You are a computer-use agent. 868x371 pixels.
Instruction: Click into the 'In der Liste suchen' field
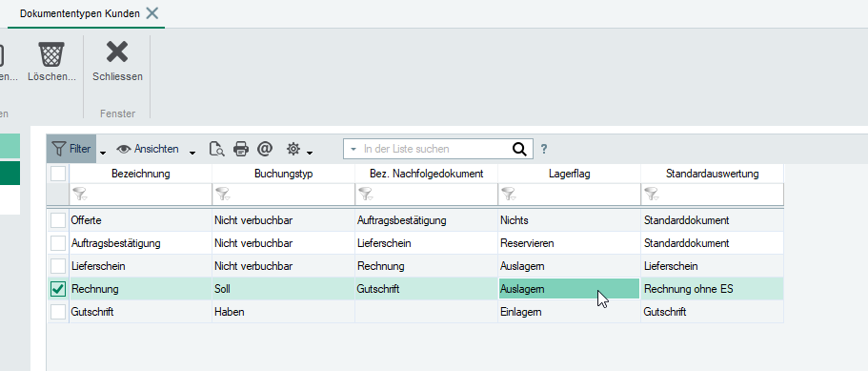tap(434, 149)
